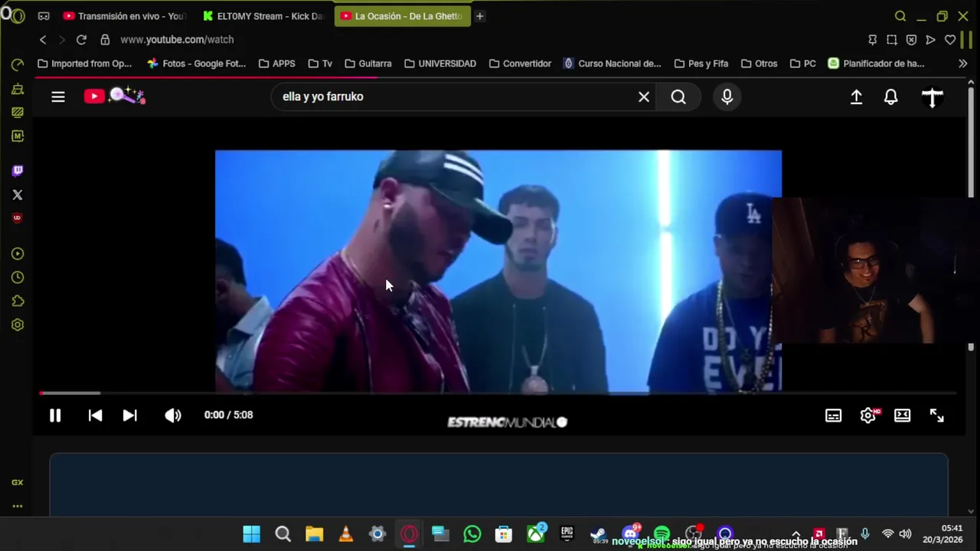980x551 pixels.
Task: Open the Otros bookmarks folder
Action: (759, 64)
